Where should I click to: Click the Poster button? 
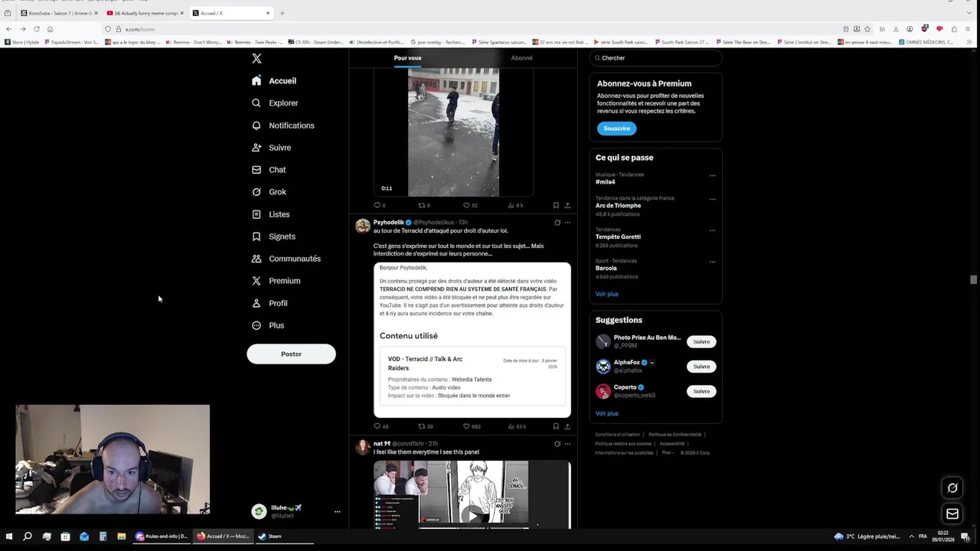[291, 354]
